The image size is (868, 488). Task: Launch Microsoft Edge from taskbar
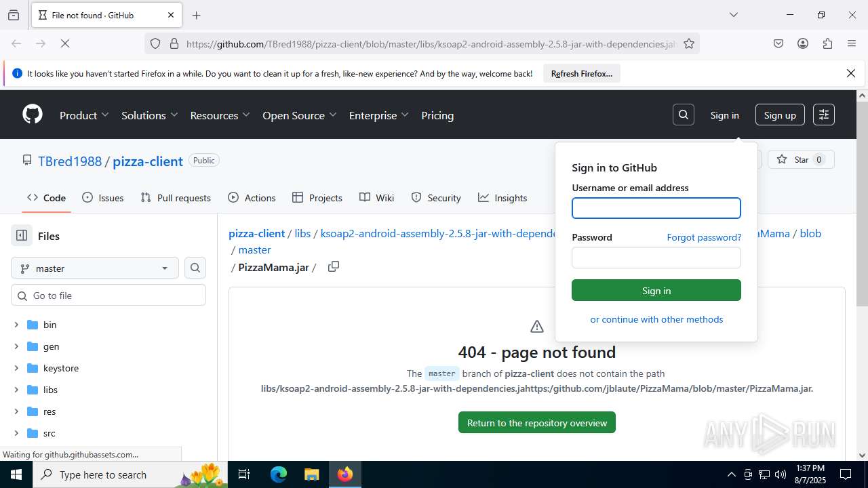(279, 474)
